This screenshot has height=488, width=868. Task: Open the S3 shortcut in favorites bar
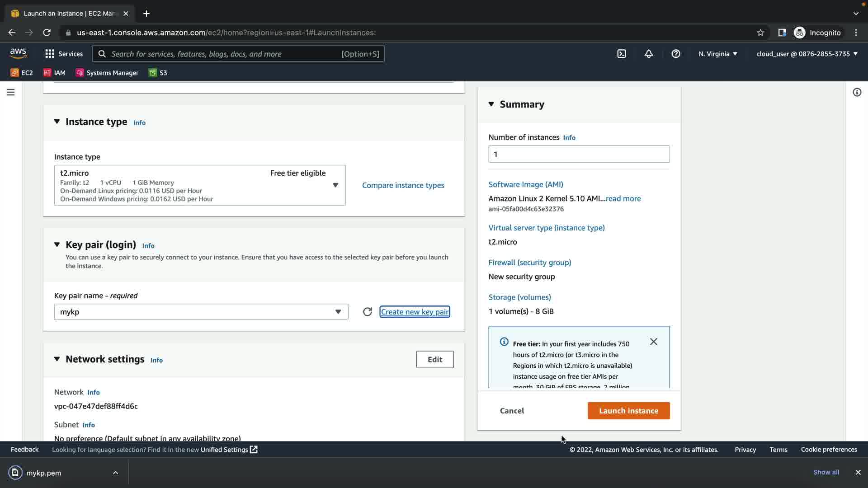(x=158, y=73)
